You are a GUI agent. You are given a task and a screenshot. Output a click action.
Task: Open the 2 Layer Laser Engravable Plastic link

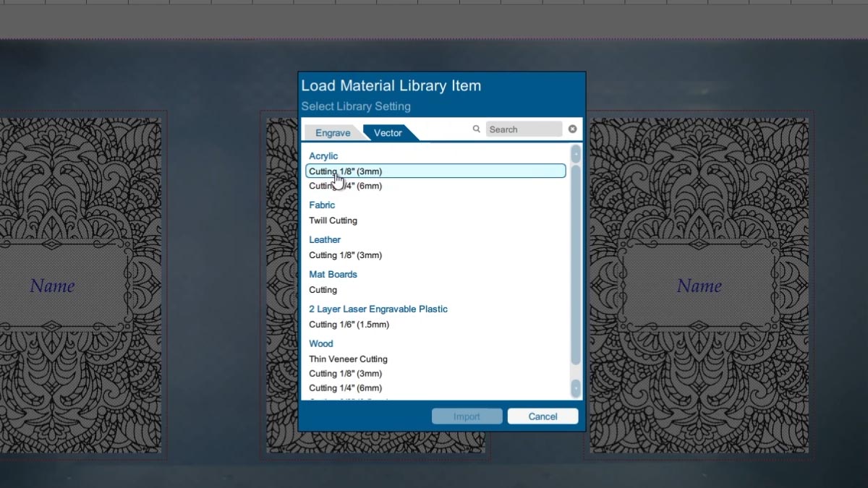click(x=378, y=309)
